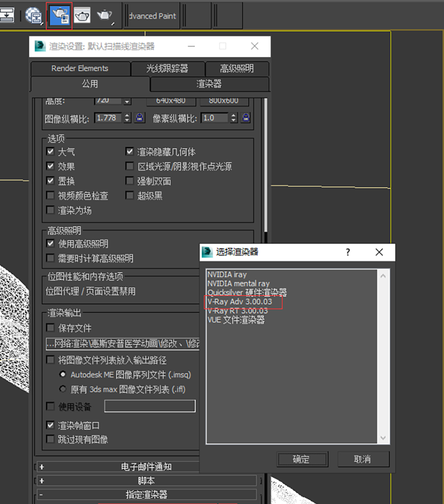The height and width of the screenshot is (504, 444).
Task: Click the 确定 button
Action: [x=302, y=459]
